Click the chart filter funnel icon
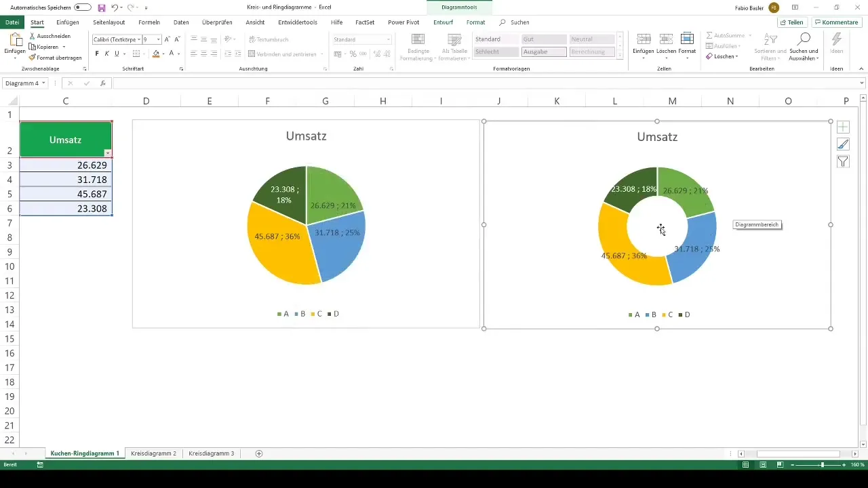Screen dimensions: 868x488 pos(843,161)
